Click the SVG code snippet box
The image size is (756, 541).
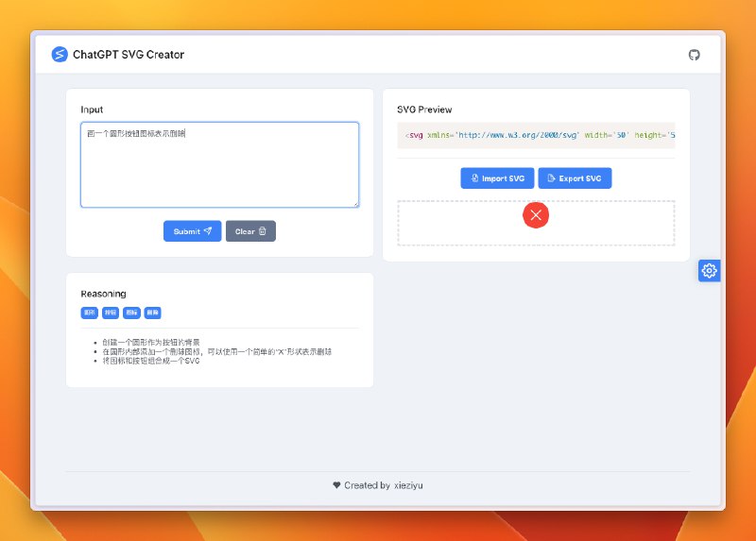click(536, 135)
